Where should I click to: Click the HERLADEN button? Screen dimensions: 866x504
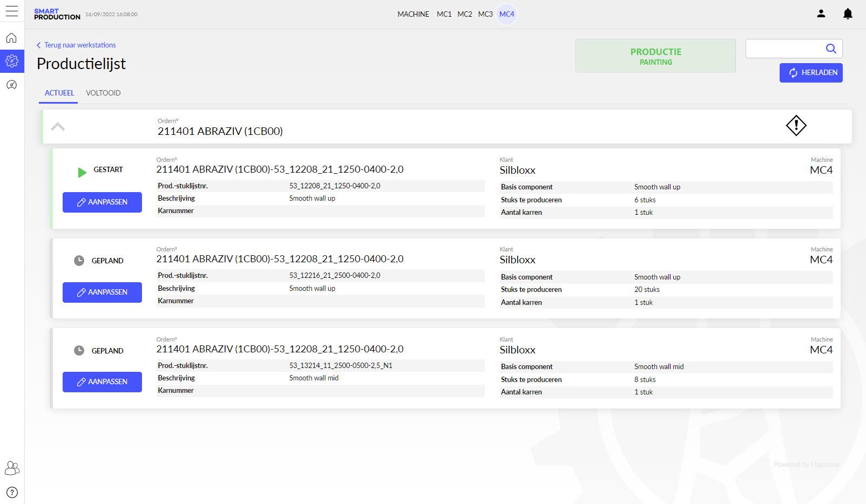(x=811, y=73)
